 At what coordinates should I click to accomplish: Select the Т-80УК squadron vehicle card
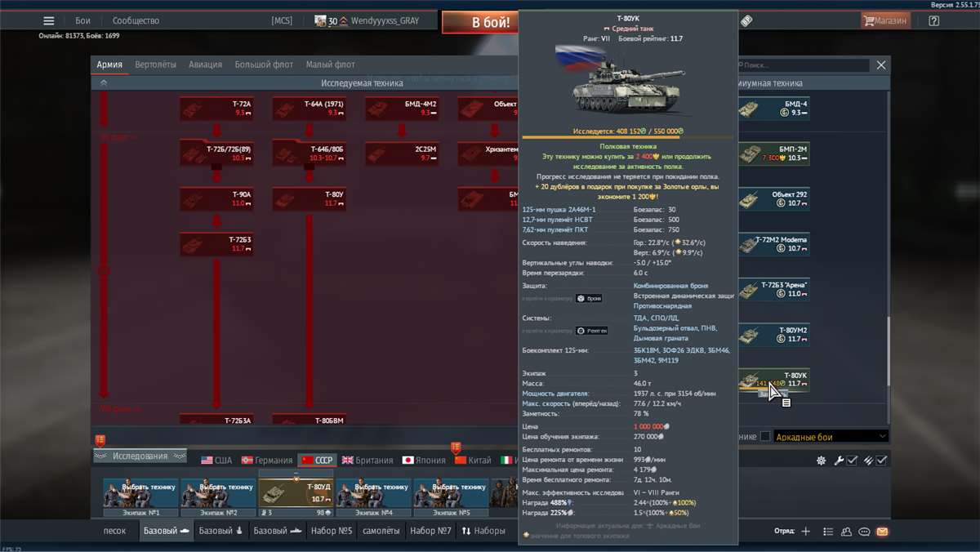774,381
